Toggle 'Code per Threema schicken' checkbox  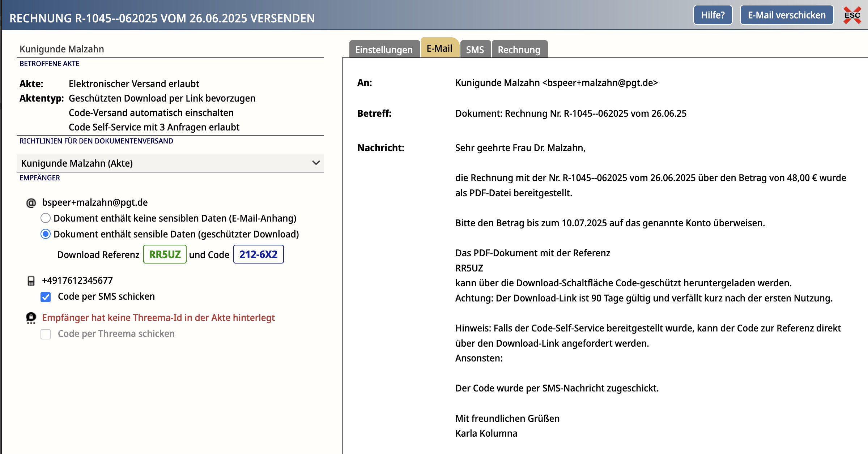coord(46,334)
